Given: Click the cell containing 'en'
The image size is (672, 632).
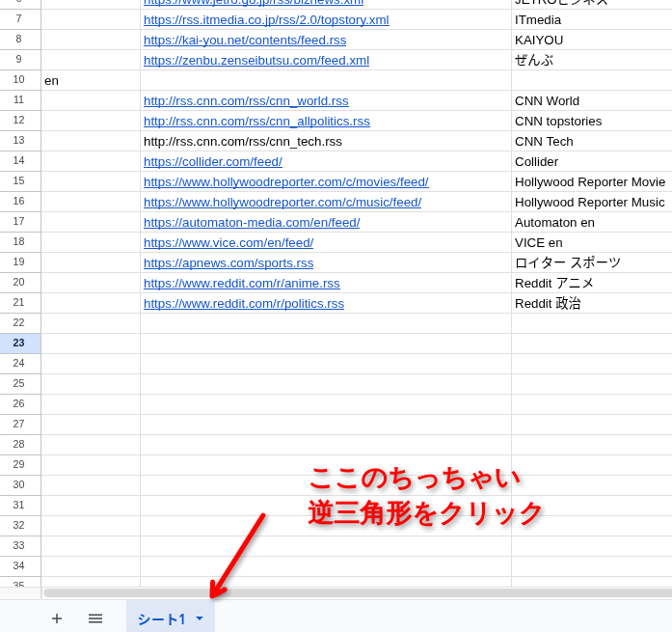Looking at the screenshot, I should [x=90, y=81].
